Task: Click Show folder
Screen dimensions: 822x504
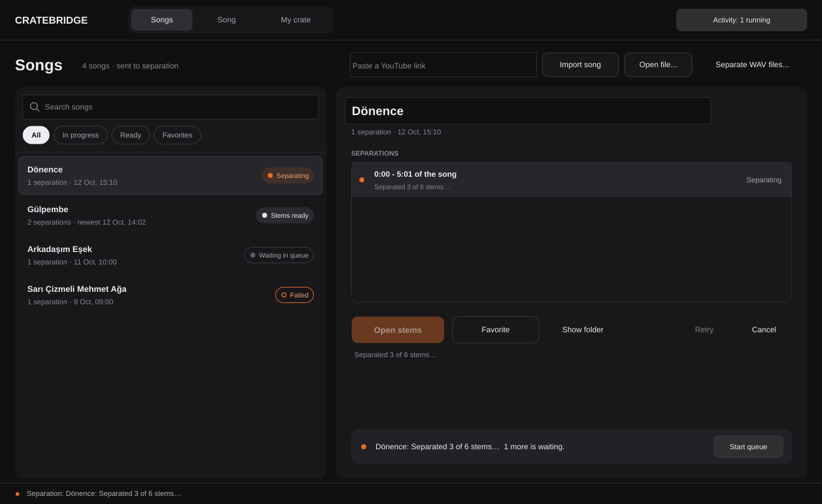Action: tap(583, 330)
